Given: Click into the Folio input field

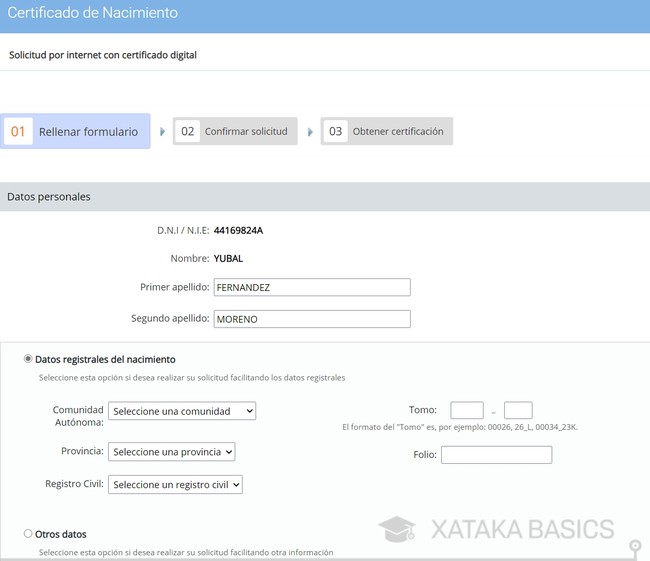Looking at the screenshot, I should pyautogui.click(x=497, y=454).
